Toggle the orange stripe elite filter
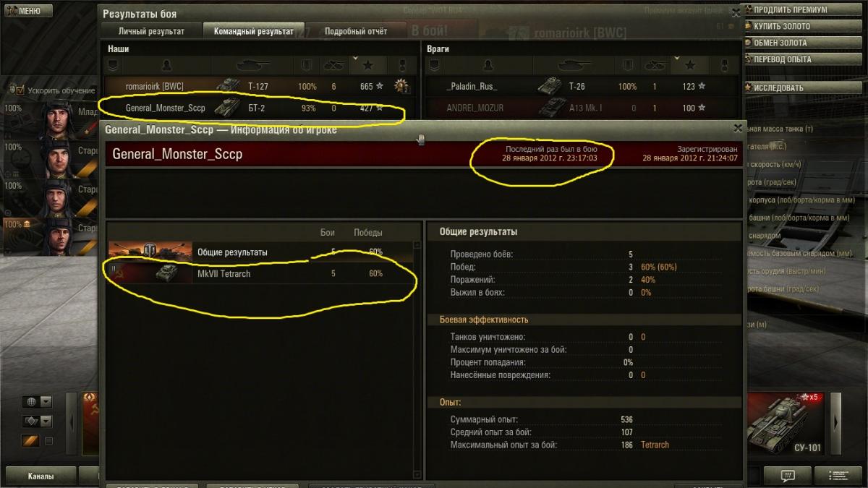The height and width of the screenshot is (488, 868). point(31,440)
